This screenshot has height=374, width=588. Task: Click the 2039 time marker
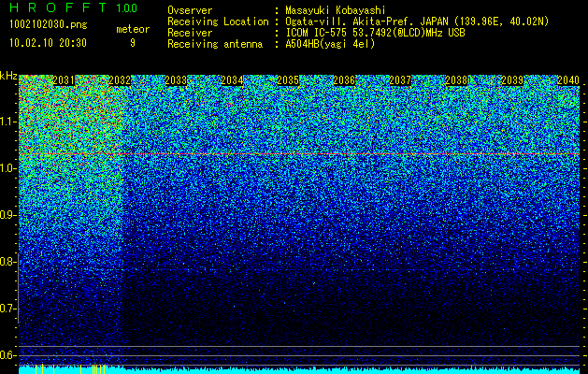tap(512, 80)
